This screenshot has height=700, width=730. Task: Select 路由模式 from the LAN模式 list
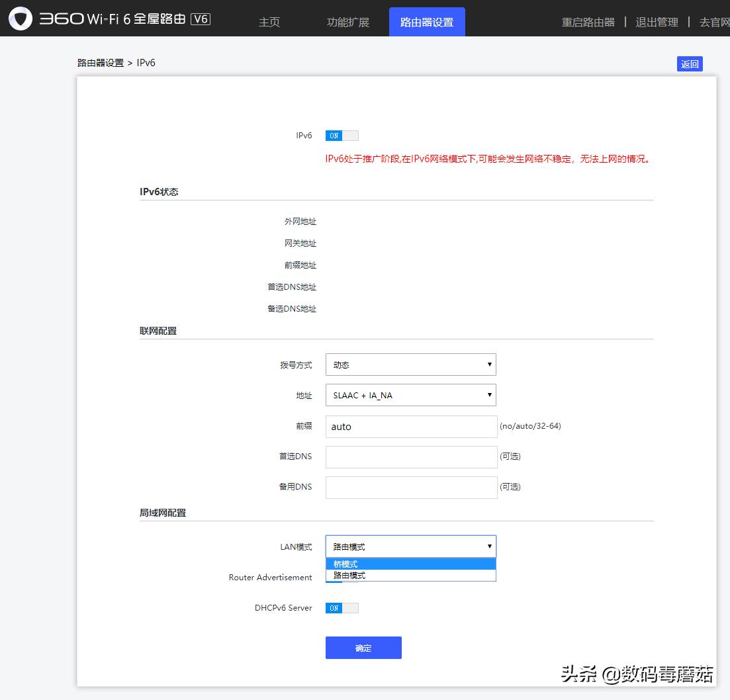[410, 575]
